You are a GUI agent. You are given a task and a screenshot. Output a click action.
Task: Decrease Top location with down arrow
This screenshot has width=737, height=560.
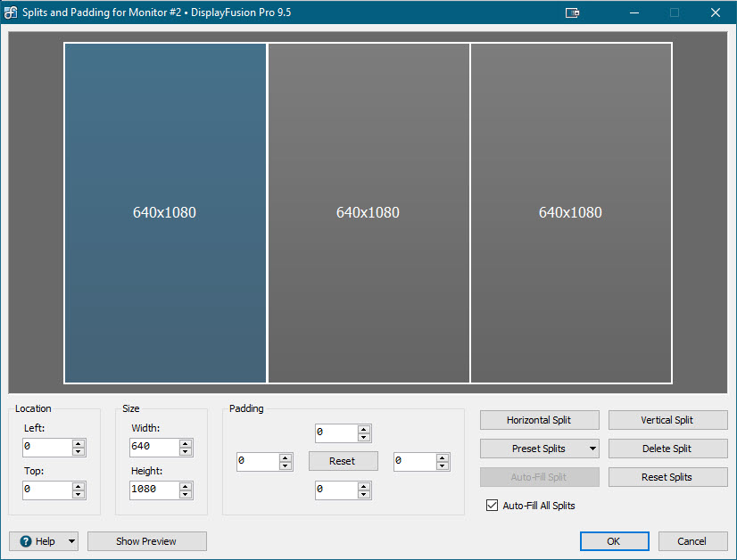(79, 494)
